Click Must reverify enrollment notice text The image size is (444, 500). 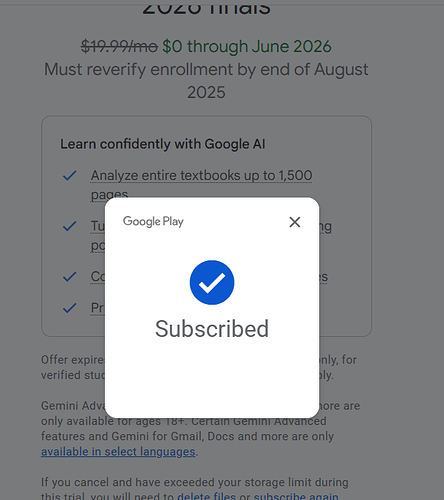[206, 81]
